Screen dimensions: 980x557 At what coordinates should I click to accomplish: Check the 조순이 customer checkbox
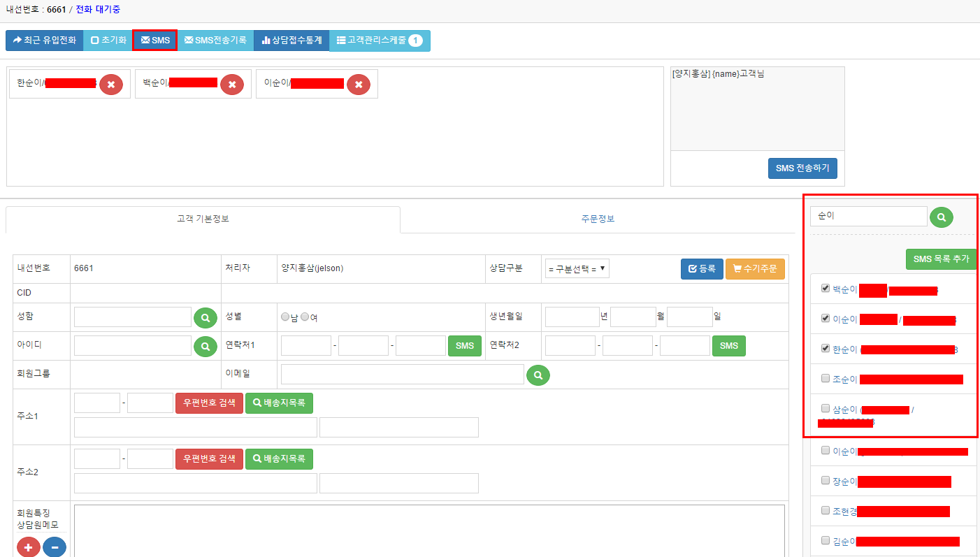click(x=826, y=378)
